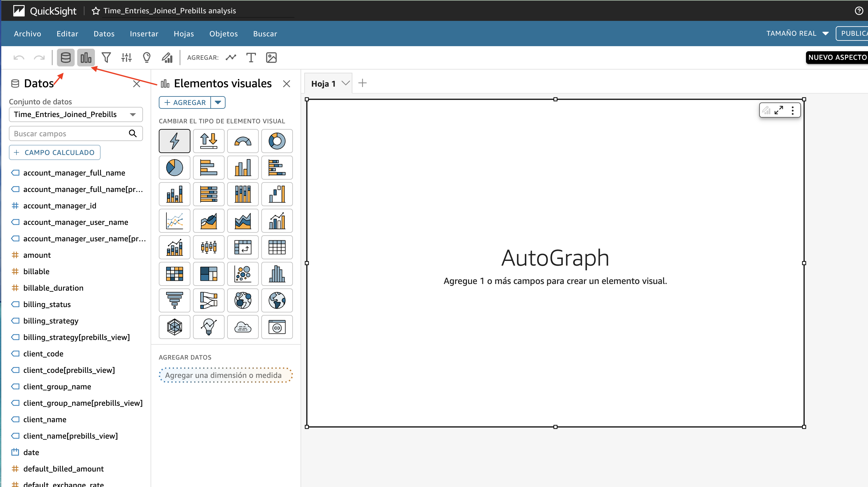Select the tree map visual type
868x487 pixels.
tap(208, 274)
